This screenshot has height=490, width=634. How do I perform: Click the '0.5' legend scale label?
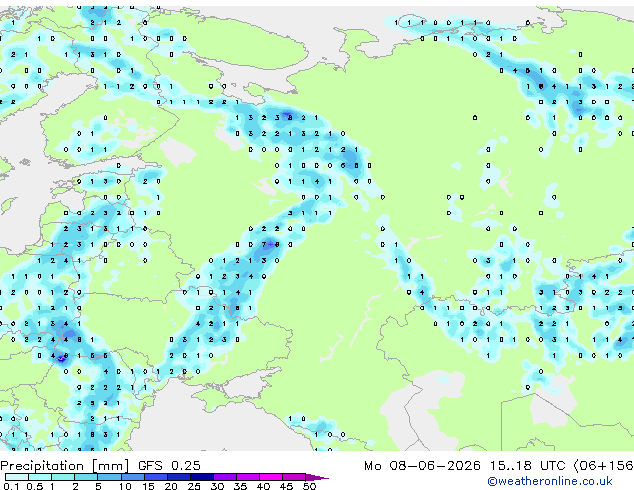35,486
